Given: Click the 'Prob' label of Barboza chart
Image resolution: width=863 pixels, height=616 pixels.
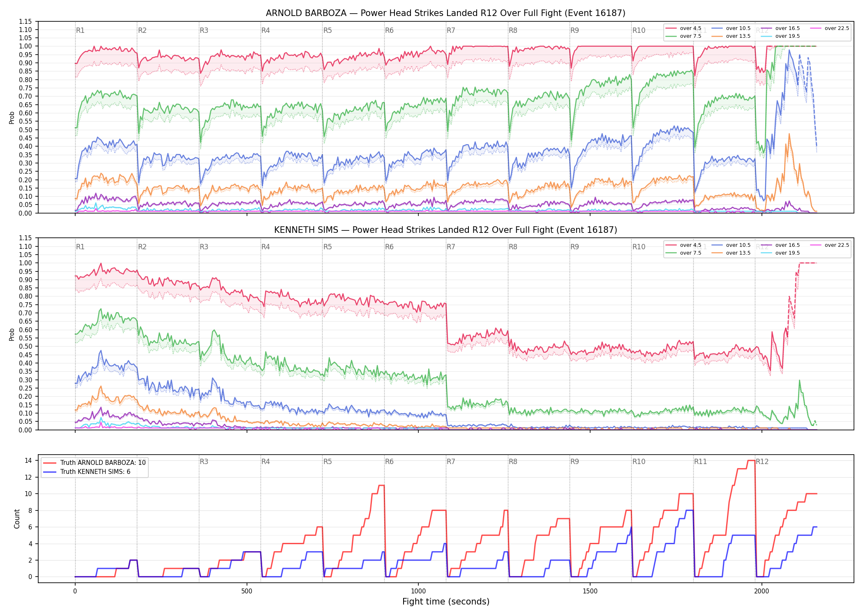Looking at the screenshot, I should (12, 117).
